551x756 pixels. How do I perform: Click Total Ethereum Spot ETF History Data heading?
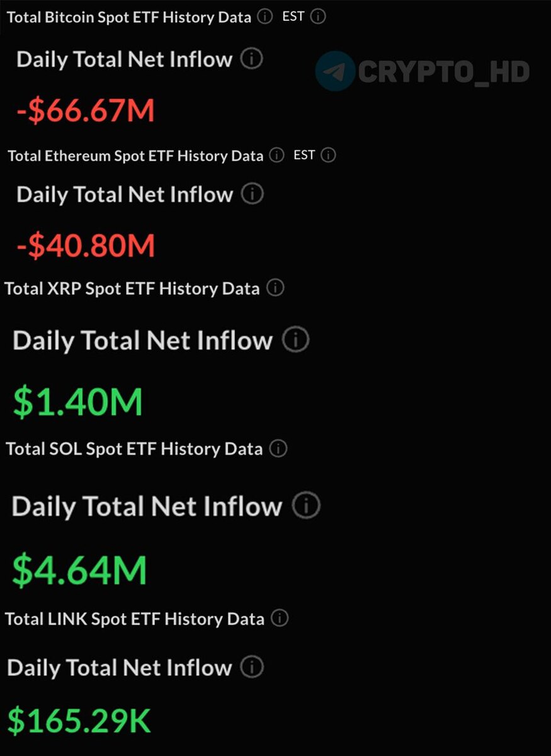tap(135, 156)
